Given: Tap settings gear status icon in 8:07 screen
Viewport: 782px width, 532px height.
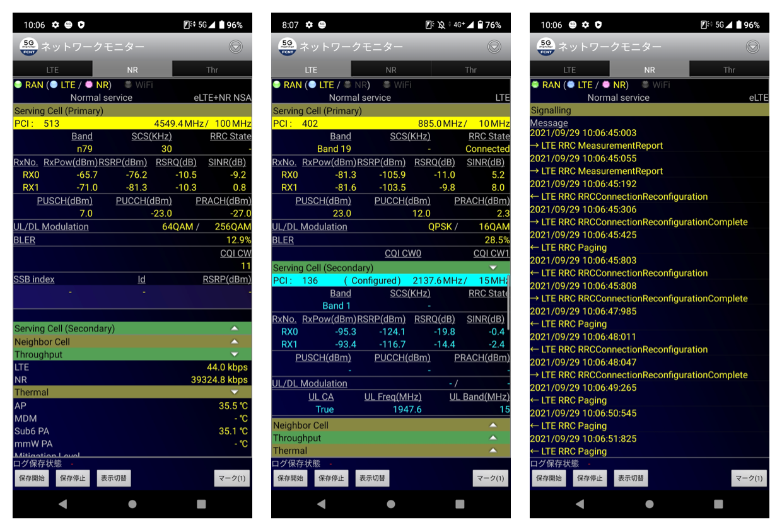Looking at the screenshot, I should tap(308, 25).
